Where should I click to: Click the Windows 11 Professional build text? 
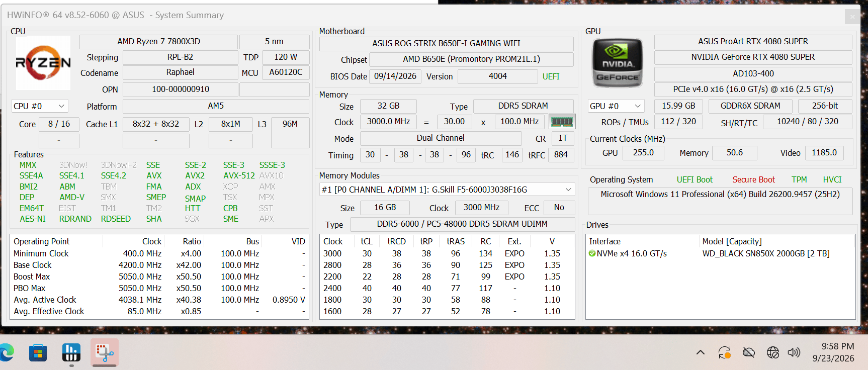(x=720, y=195)
